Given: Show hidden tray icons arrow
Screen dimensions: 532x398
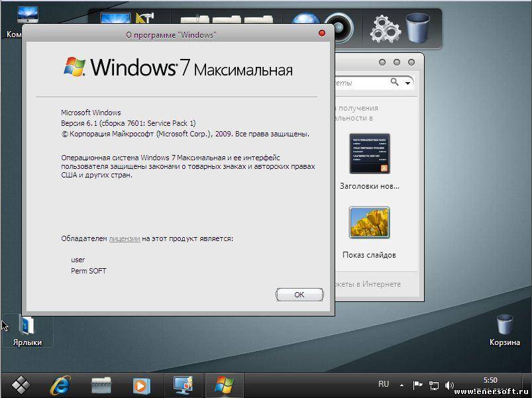Looking at the screenshot, I should coord(401,385).
